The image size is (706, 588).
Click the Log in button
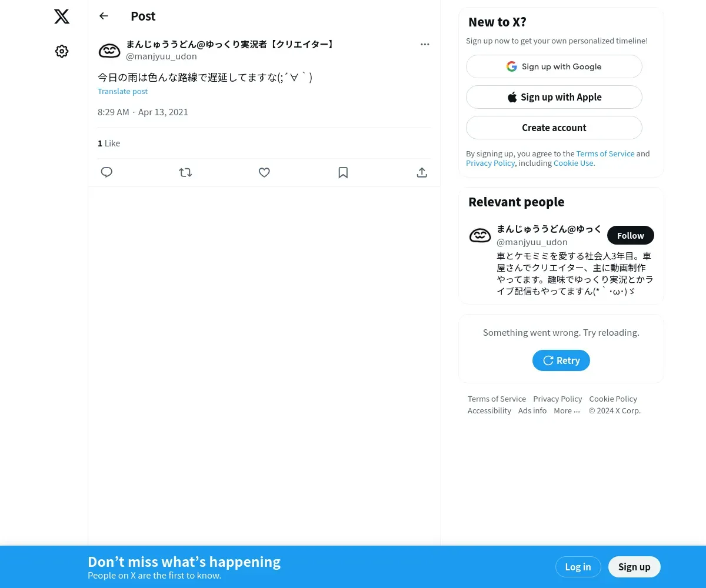pos(578,567)
